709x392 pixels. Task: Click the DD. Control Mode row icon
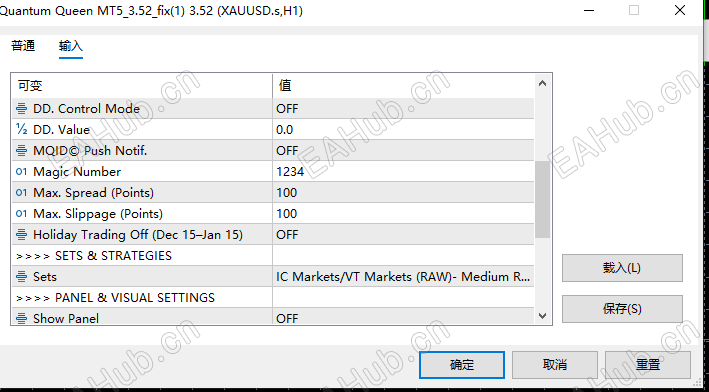(x=21, y=109)
